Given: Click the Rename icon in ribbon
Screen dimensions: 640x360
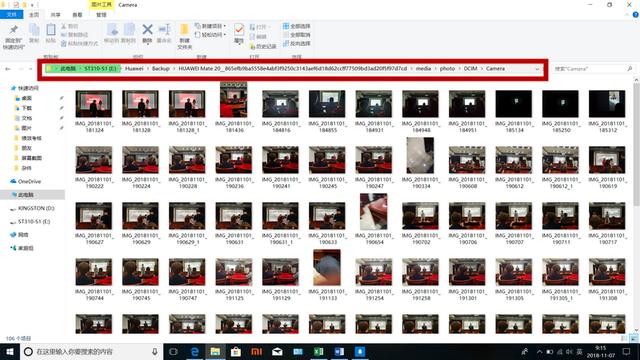Looking at the screenshot, I should point(164,29).
